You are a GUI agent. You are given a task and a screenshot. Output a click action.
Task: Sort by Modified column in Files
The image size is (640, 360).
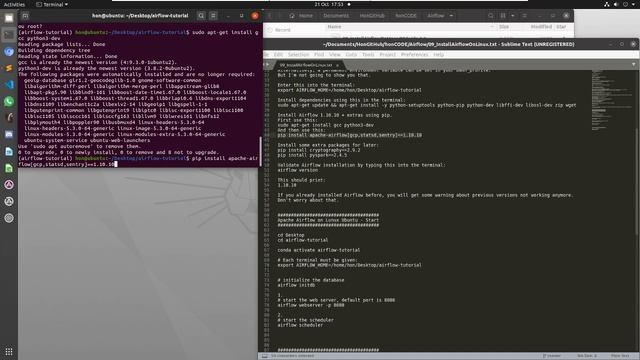(x=541, y=27)
